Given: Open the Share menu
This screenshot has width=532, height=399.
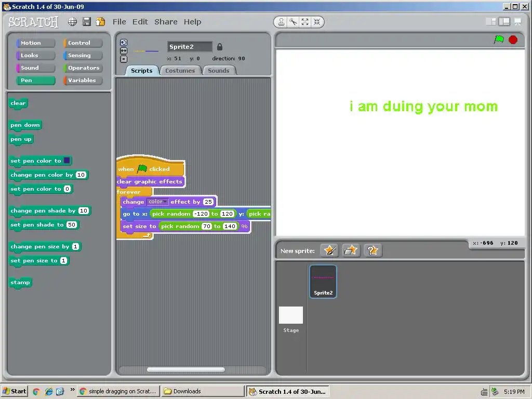Looking at the screenshot, I should coord(166,22).
